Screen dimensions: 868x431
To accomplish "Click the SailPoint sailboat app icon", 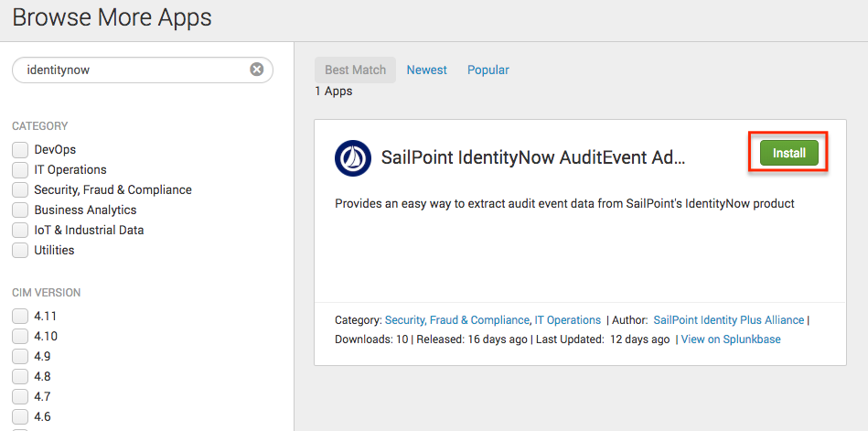I will tap(353, 158).
